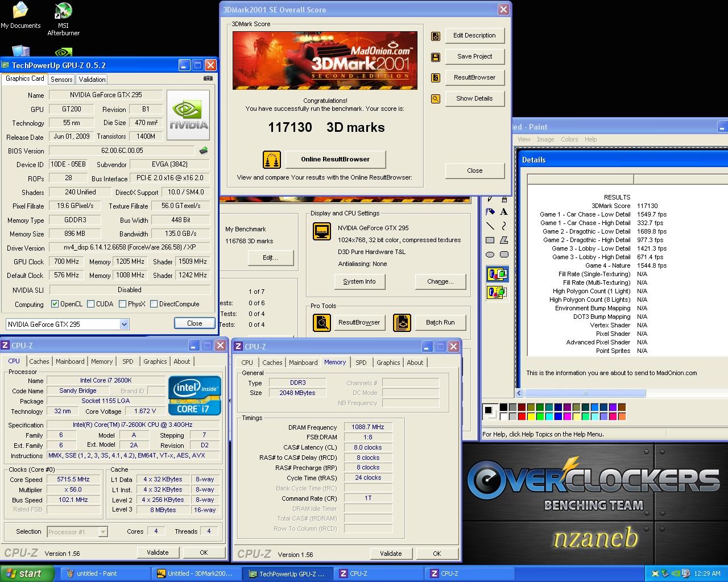Click the Save Project floppy icon
728x582 pixels.
point(436,57)
